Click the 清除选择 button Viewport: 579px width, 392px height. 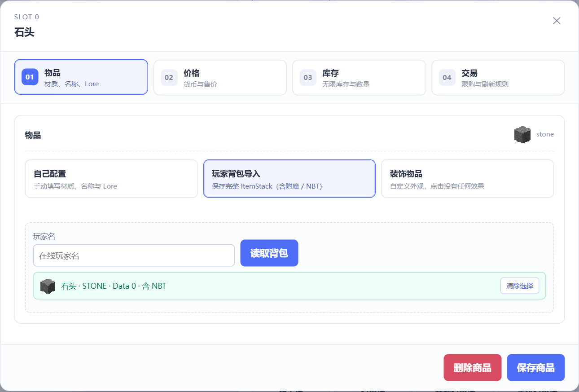520,286
